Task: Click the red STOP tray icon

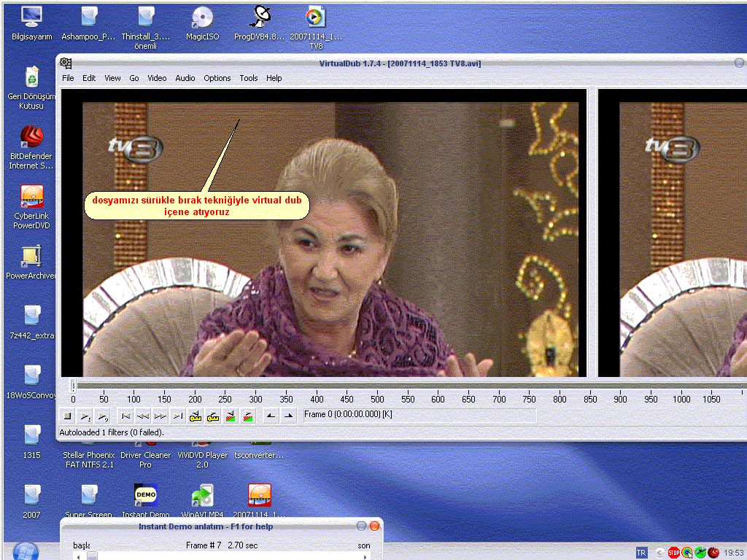Action: [x=673, y=553]
